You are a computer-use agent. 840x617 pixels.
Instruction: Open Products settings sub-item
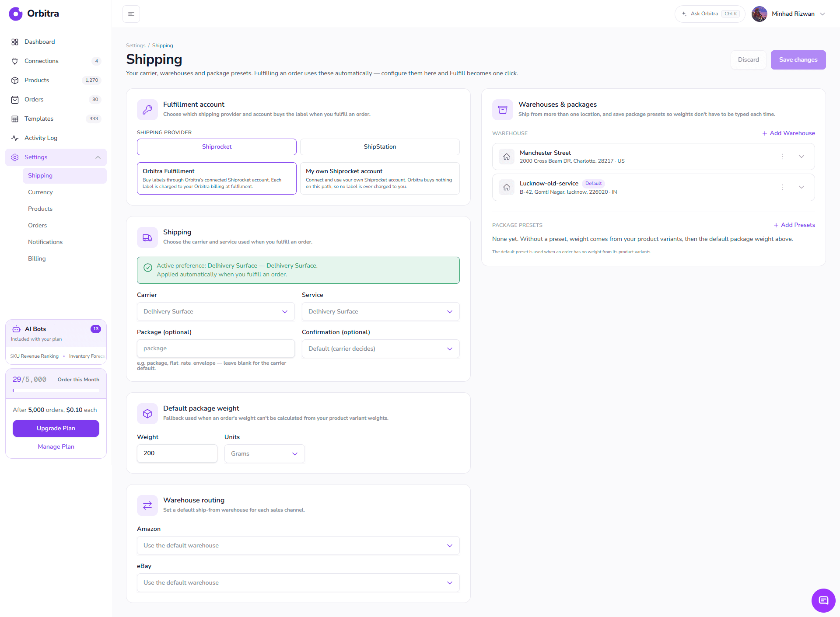(x=65, y=209)
